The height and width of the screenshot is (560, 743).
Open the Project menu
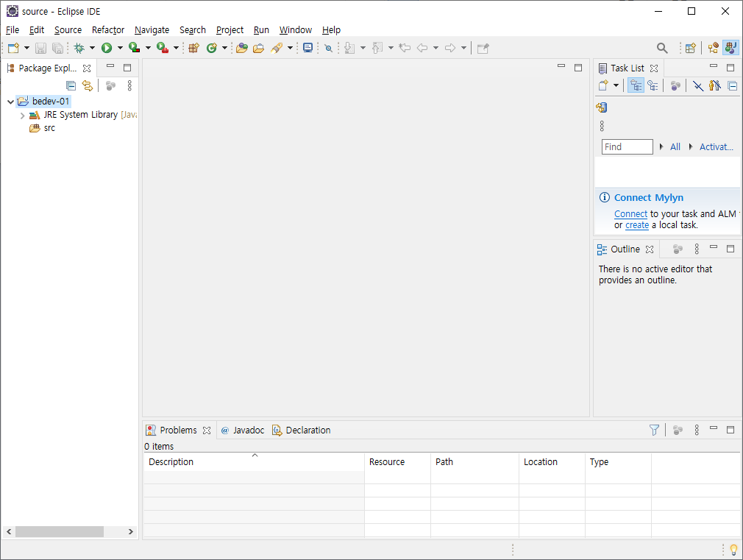[230, 30]
